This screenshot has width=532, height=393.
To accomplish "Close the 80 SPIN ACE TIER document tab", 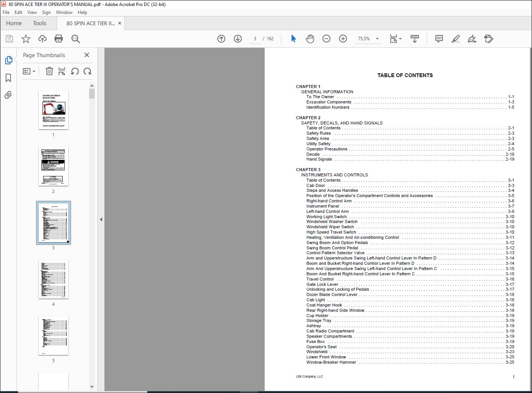I will point(119,23).
